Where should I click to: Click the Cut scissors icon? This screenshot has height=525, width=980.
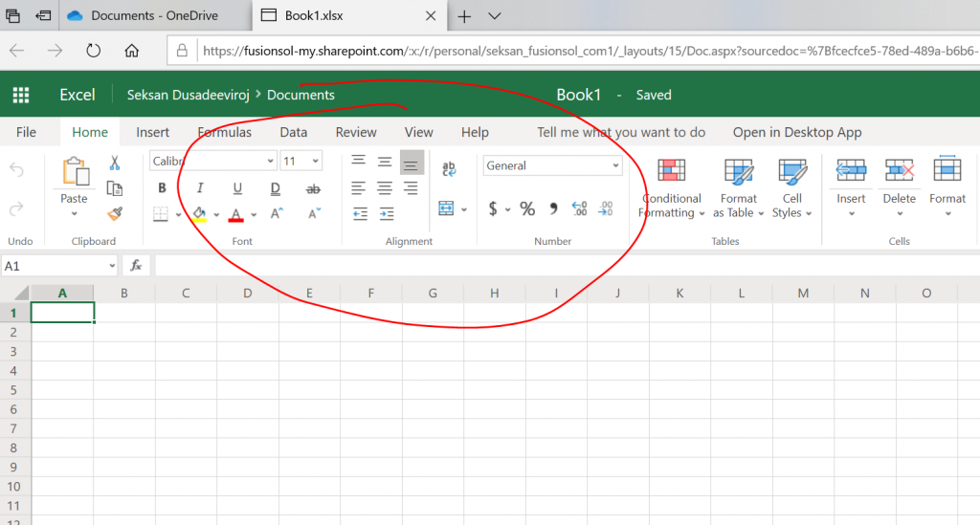point(115,163)
